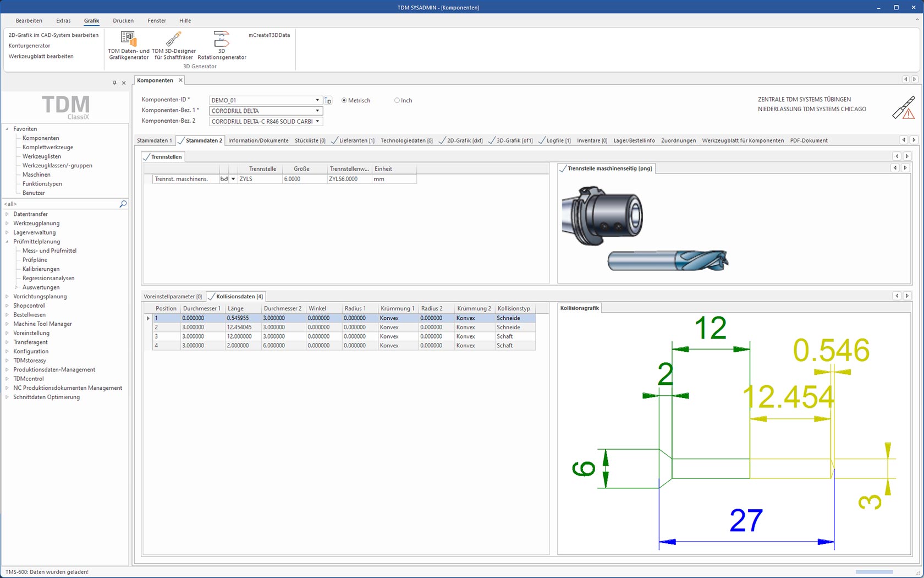924x578 pixels.
Task: Open the Komponenten-ID dropdown
Action: click(x=317, y=100)
